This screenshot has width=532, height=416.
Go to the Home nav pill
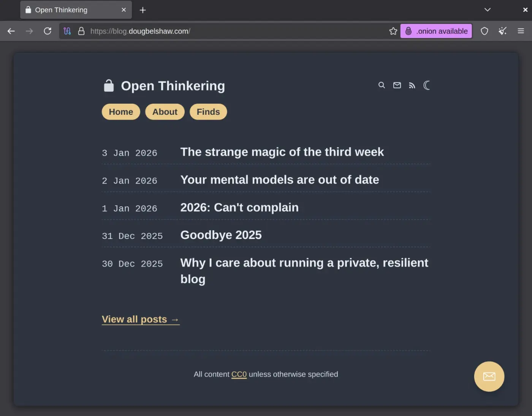pos(121,112)
